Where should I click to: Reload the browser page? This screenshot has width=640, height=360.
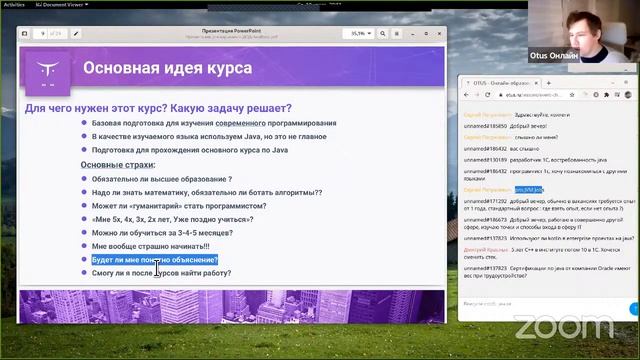[487, 95]
